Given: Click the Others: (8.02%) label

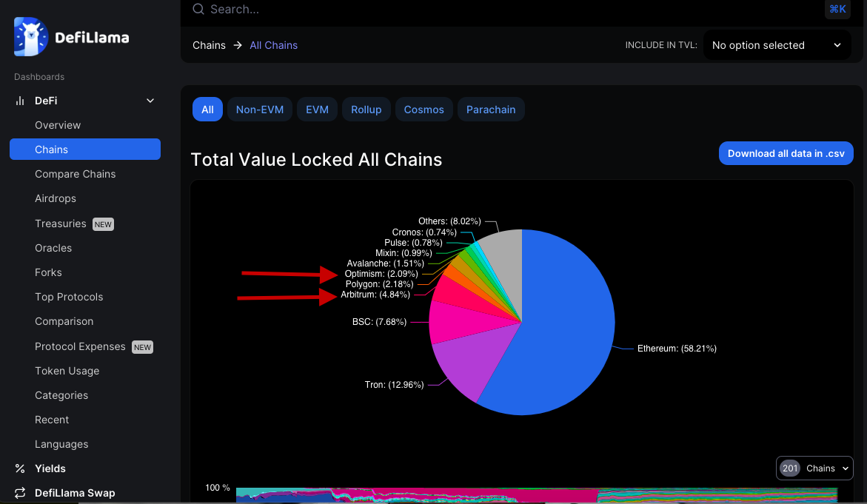Looking at the screenshot, I should [x=449, y=221].
